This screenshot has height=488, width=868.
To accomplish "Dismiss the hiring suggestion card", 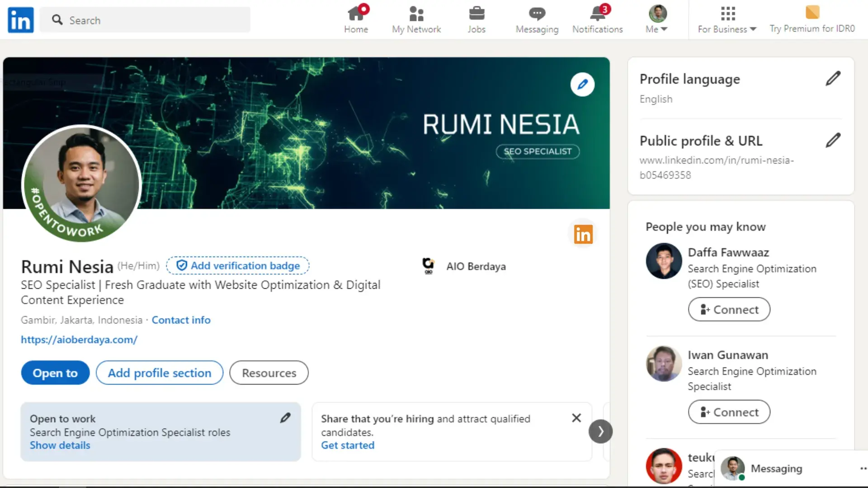I will coord(576,418).
